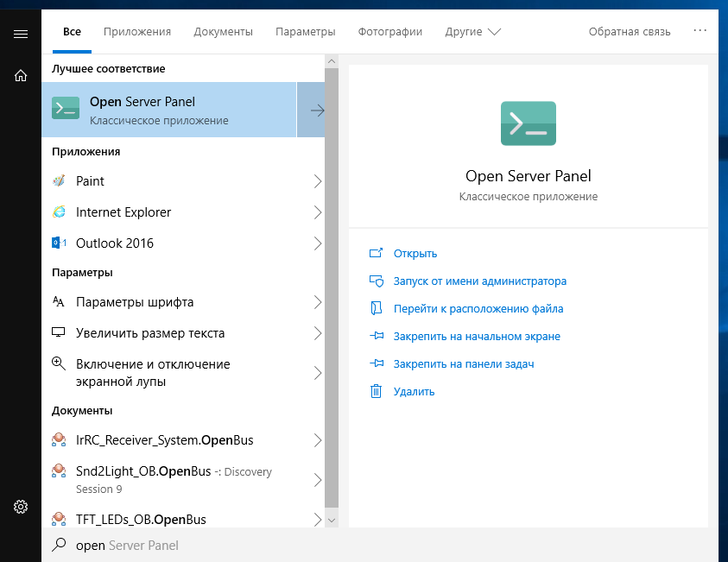Expand the Internet Explorer result chevron
Viewport: 728px width, 562px height.
(x=318, y=212)
